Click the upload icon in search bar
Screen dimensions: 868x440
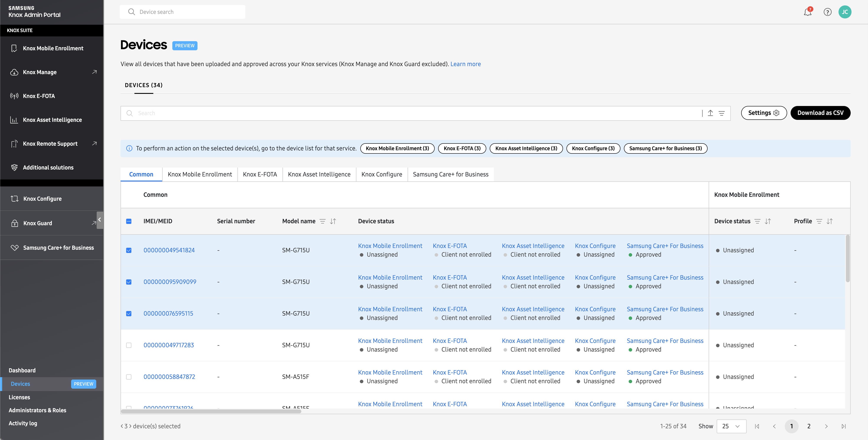point(710,113)
